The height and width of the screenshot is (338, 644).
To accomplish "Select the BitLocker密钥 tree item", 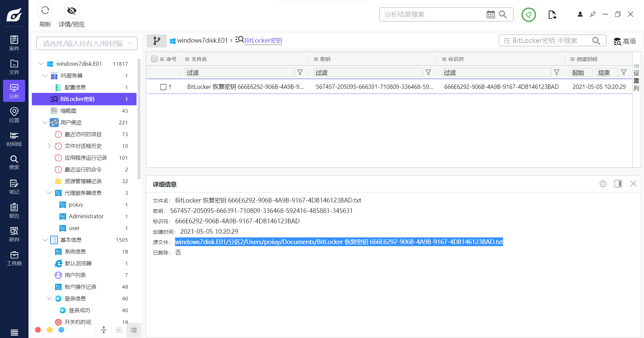I will pyautogui.click(x=84, y=99).
